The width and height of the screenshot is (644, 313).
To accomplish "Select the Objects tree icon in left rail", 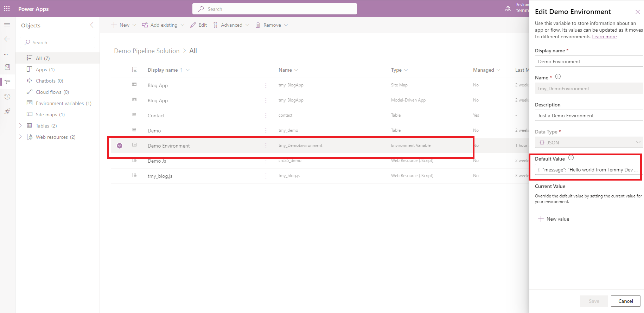I will (x=7, y=81).
